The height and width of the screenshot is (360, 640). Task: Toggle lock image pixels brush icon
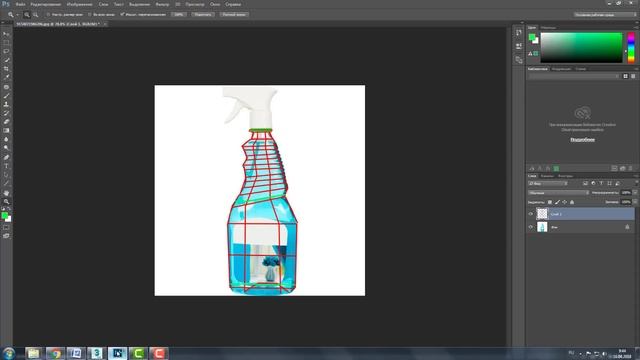pos(557,202)
